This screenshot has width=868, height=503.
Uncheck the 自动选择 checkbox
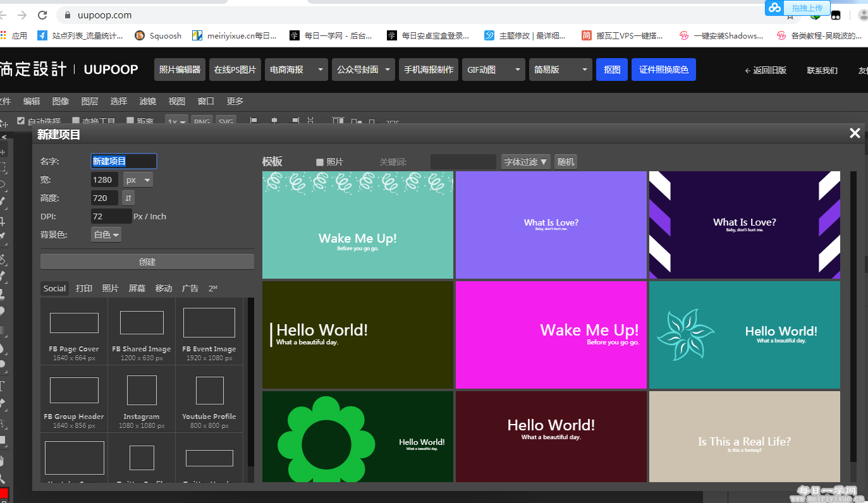(21, 121)
